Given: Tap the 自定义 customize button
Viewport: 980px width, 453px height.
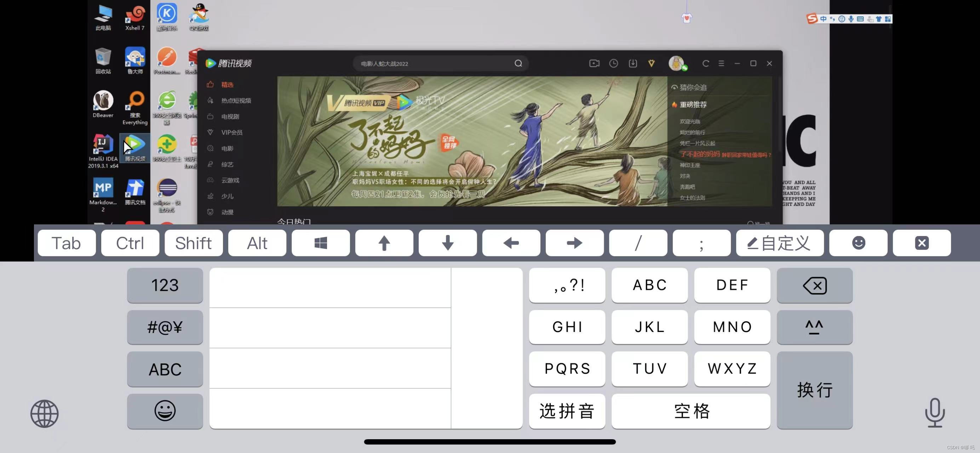Looking at the screenshot, I should click(x=779, y=243).
